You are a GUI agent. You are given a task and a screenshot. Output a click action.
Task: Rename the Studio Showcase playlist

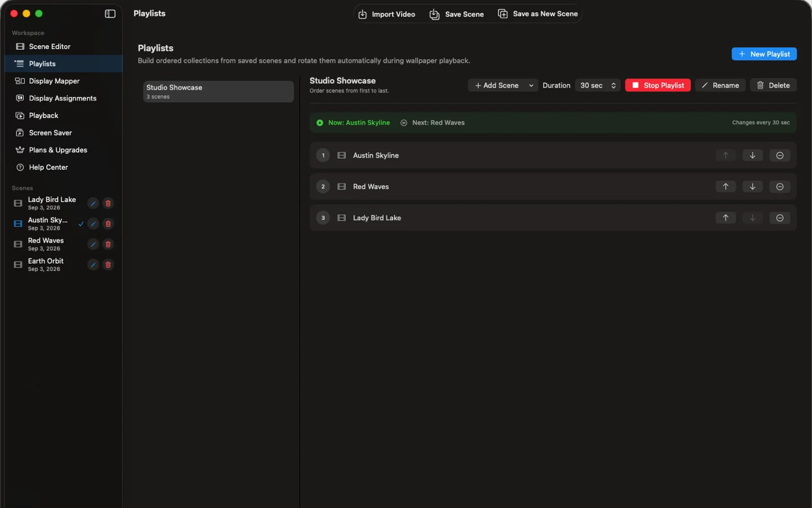(x=721, y=85)
